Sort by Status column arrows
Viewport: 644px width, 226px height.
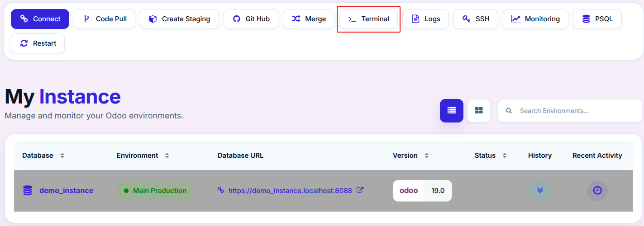pos(504,155)
